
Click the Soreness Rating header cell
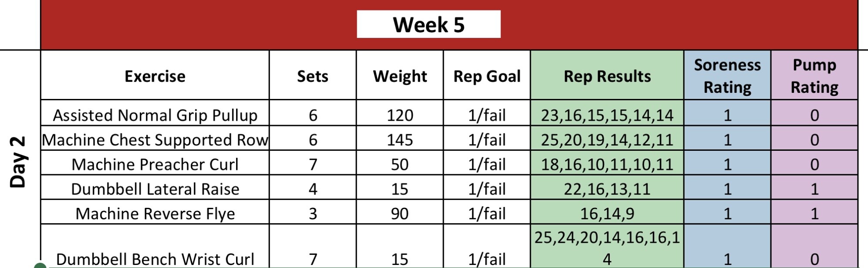[727, 76]
